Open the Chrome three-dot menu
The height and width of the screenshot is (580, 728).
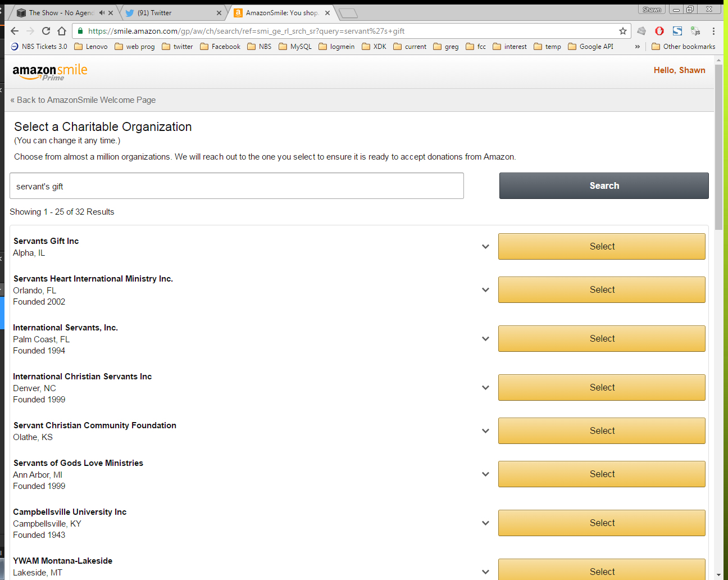pyautogui.click(x=713, y=31)
